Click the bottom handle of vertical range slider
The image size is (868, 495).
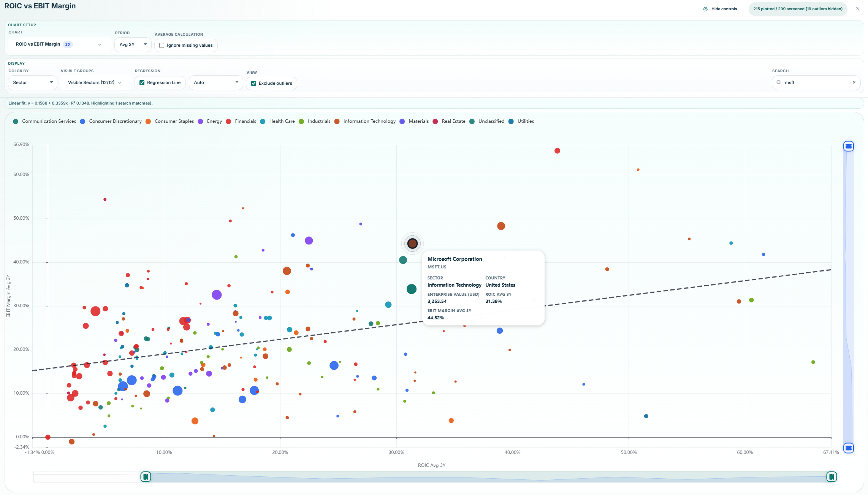[x=849, y=448]
